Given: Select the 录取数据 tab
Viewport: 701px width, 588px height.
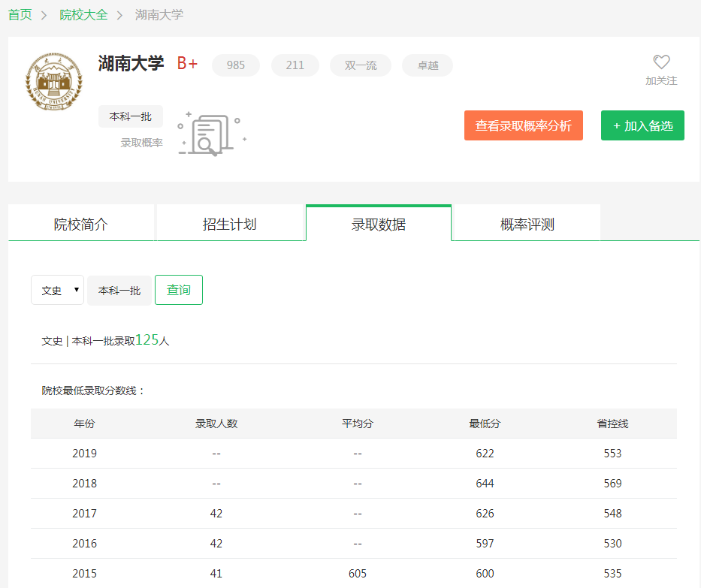Looking at the screenshot, I should point(379,224).
